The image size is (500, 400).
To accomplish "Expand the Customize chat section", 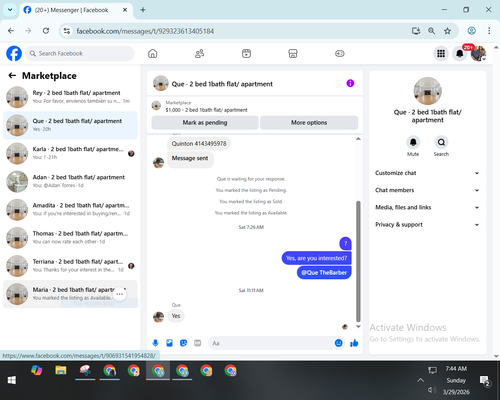I will coord(427,173).
